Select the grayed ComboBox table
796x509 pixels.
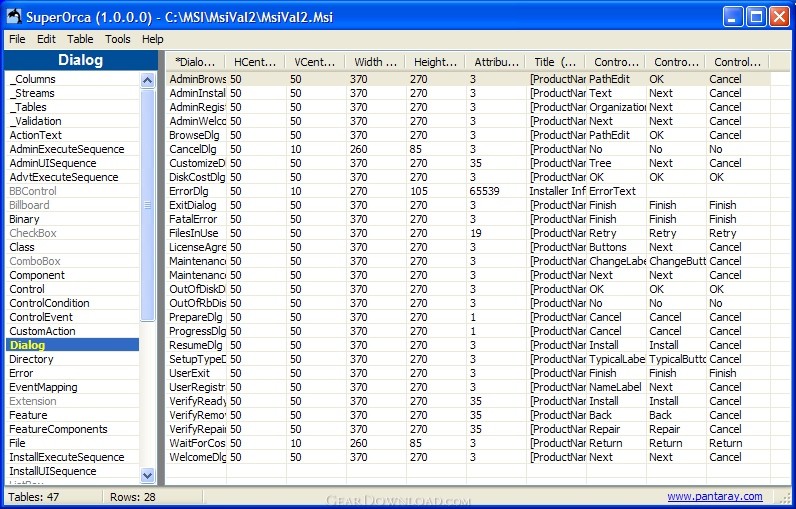72,261
